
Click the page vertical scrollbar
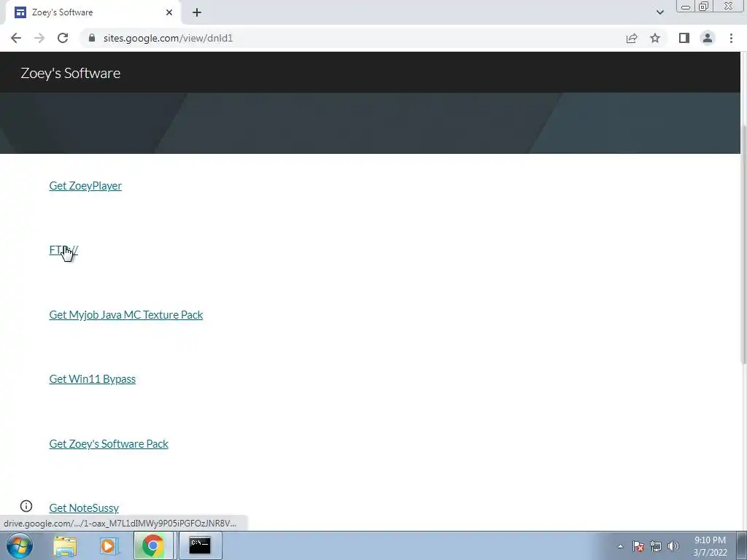pos(743,245)
